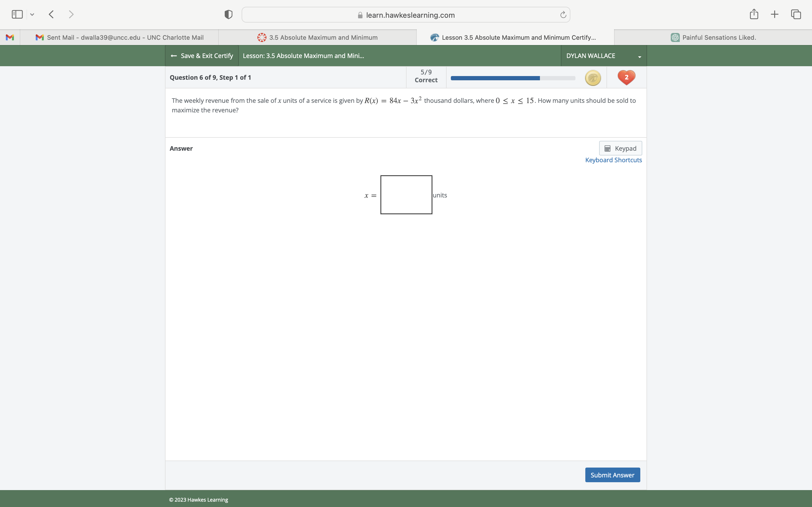Click the page reload icon in address bar

click(563, 14)
